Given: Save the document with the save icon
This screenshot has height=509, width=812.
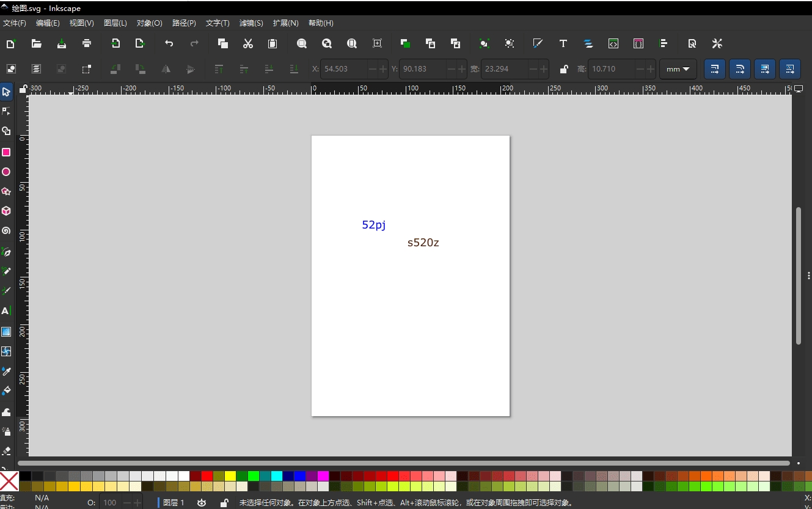Looking at the screenshot, I should (x=62, y=43).
